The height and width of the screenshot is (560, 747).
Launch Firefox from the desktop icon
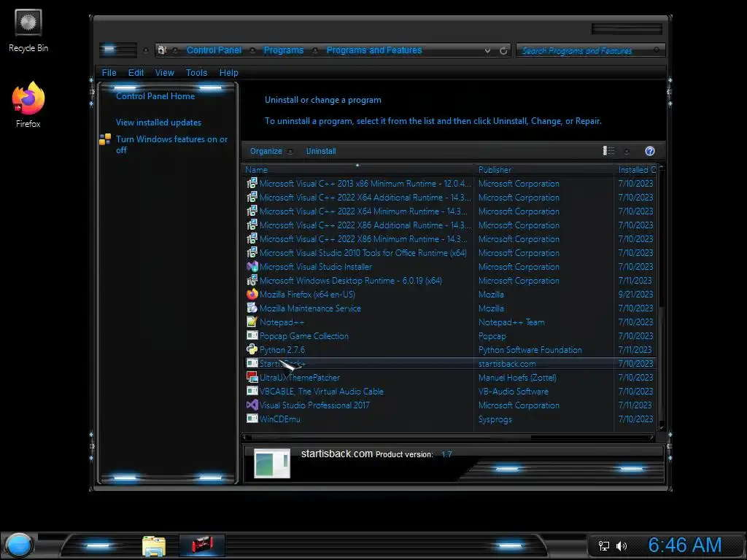tap(28, 105)
